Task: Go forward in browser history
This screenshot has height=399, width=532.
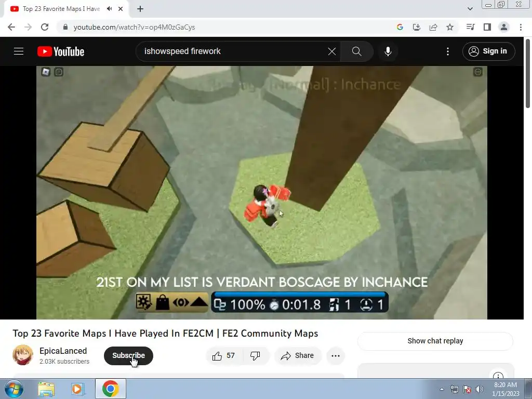Action: [28, 27]
